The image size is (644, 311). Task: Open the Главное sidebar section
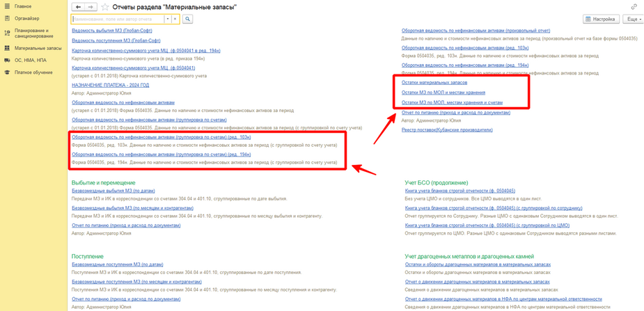pos(23,6)
